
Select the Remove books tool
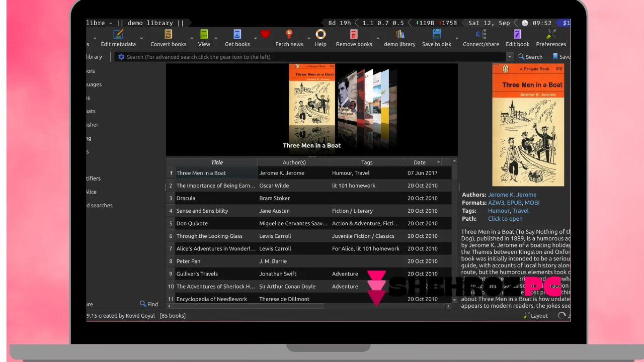[x=354, y=38]
